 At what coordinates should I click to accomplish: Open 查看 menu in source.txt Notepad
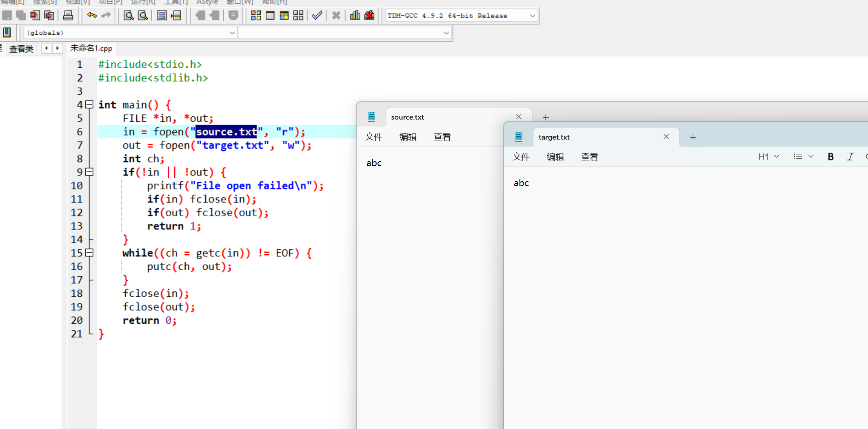(x=442, y=137)
